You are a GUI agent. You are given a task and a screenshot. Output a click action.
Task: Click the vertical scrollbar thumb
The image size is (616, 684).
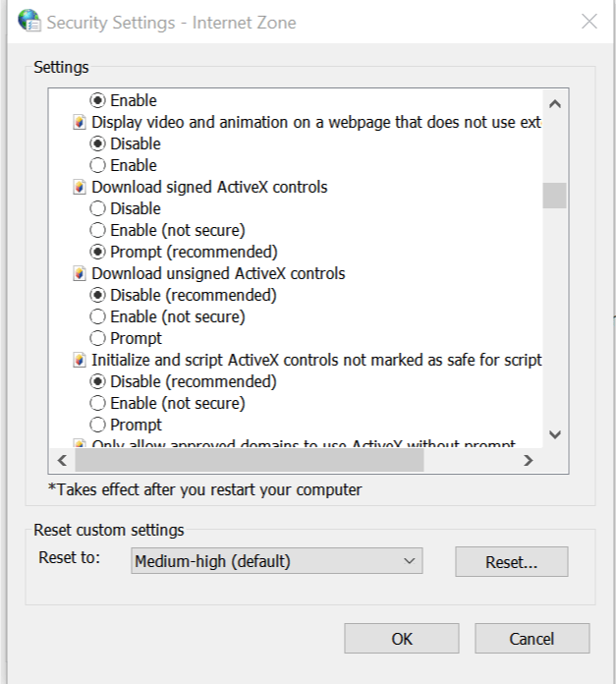coord(554,196)
